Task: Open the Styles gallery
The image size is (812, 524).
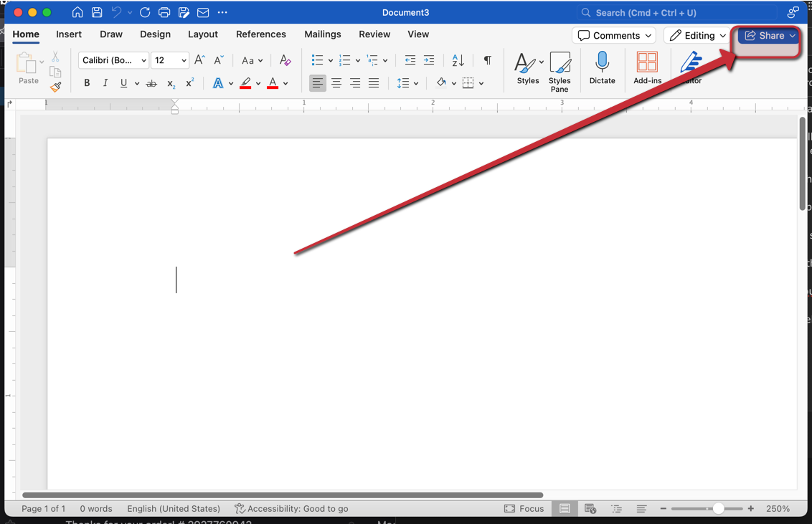Action: 528,68
